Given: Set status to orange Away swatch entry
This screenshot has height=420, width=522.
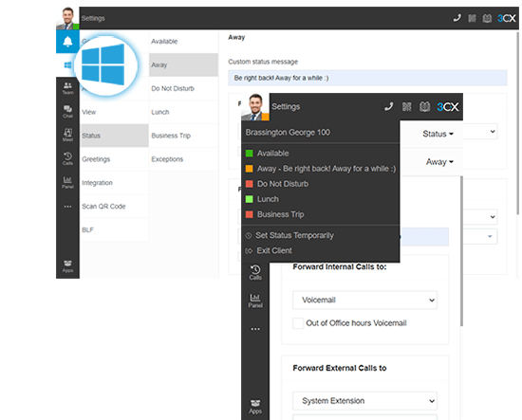Looking at the screenshot, I should point(320,169).
